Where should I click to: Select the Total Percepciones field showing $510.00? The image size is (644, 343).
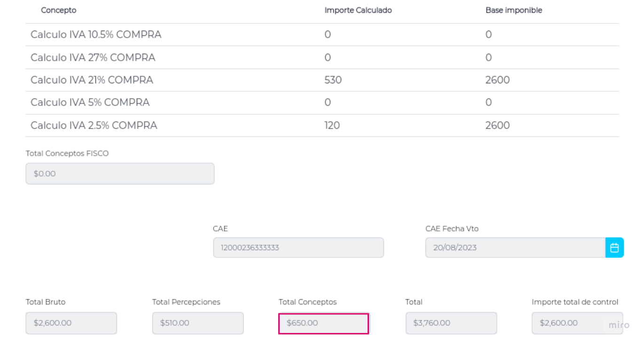(197, 323)
